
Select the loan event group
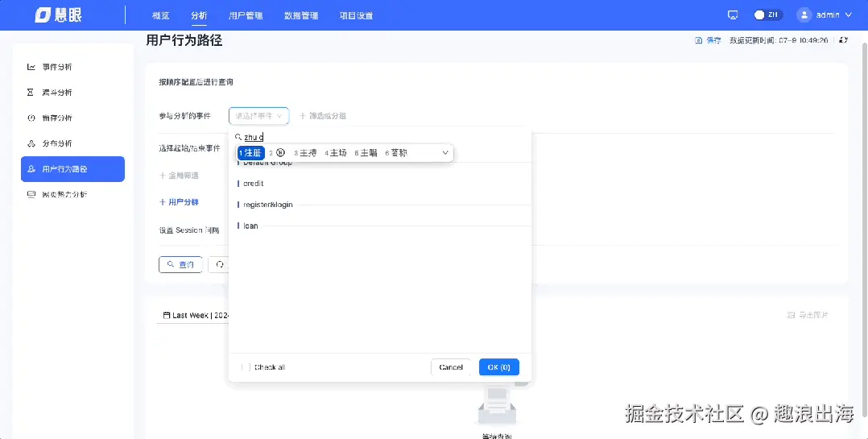pos(250,226)
